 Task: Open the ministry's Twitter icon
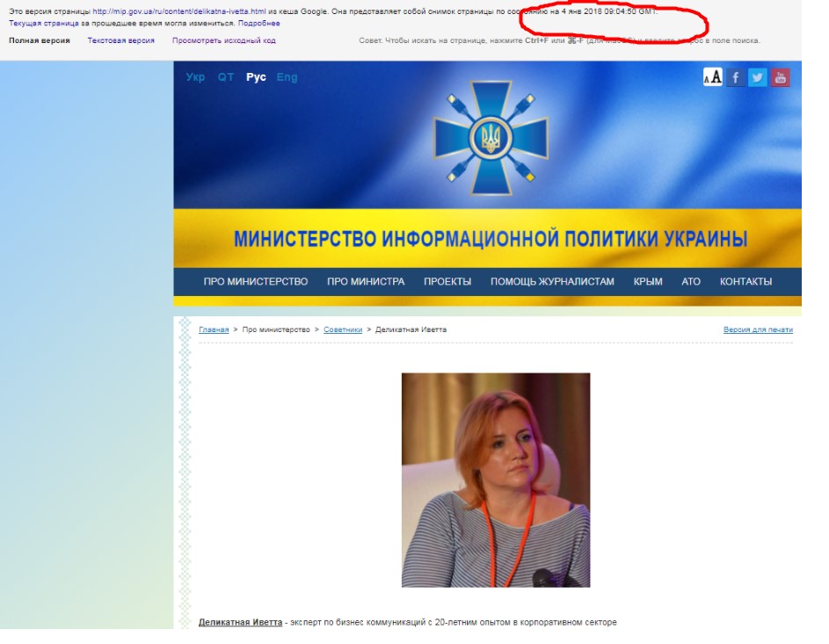758,77
